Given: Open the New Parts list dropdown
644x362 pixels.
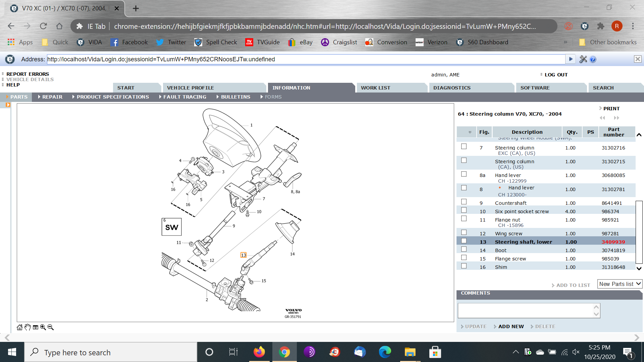Looking at the screenshot, I should point(620,284).
